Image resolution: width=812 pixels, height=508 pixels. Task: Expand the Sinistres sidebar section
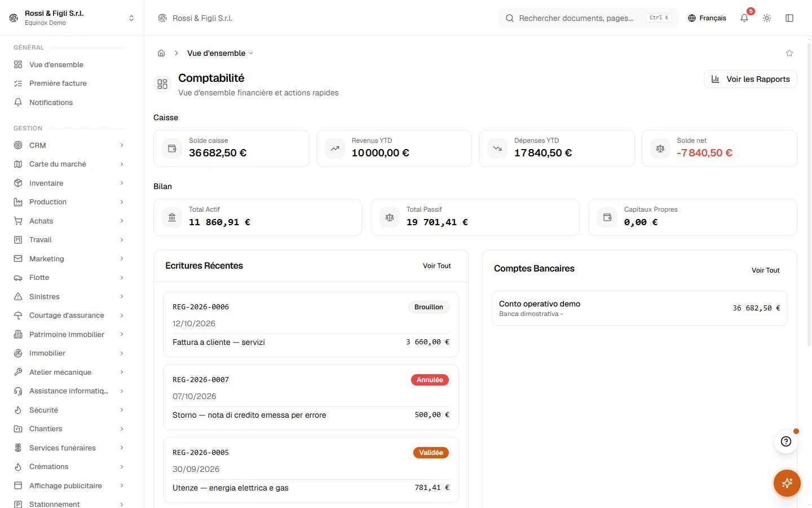pos(69,296)
